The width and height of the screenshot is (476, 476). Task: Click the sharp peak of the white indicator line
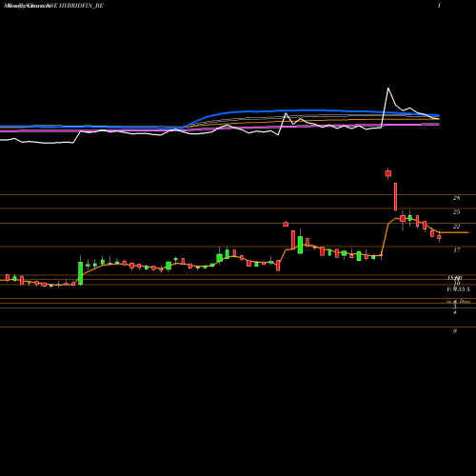pos(388,89)
